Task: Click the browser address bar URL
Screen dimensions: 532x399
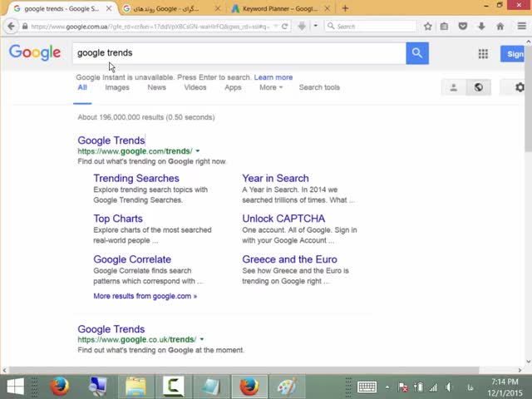Action: [x=150, y=26]
